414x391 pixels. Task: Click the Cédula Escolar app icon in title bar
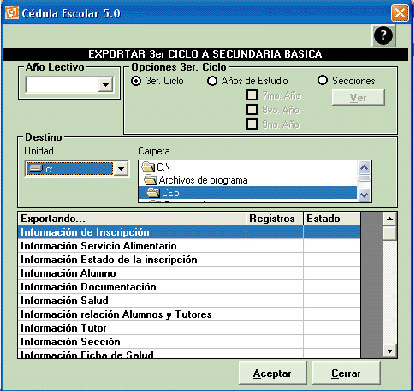click(11, 13)
